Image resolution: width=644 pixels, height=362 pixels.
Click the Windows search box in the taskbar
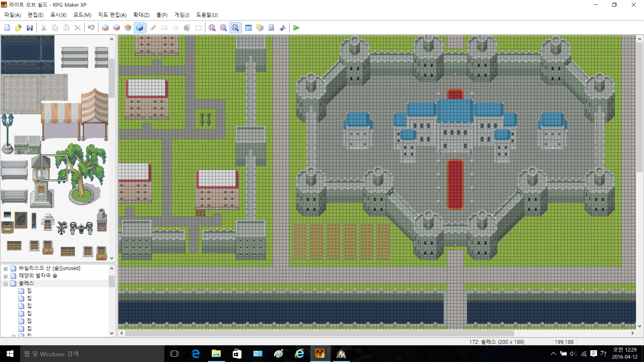[92, 354]
